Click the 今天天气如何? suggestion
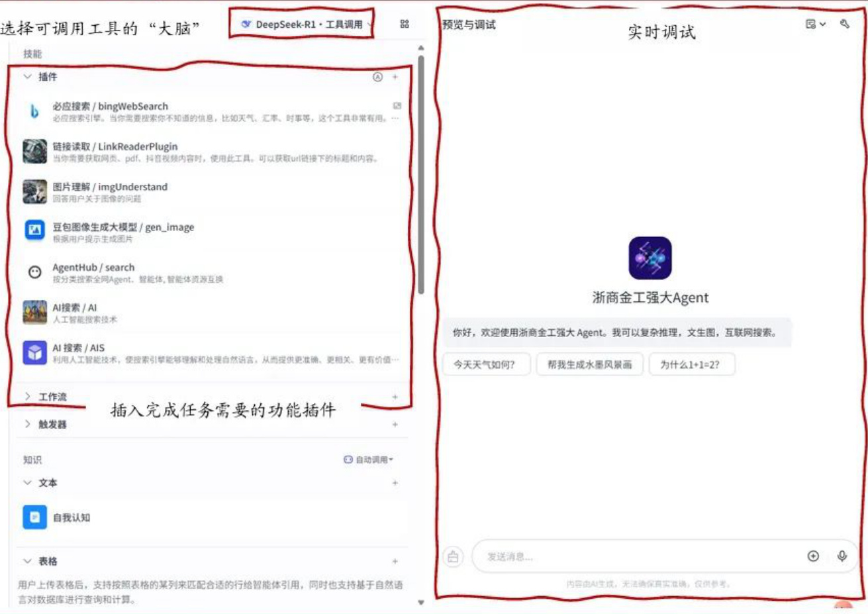868x614 pixels. point(485,364)
